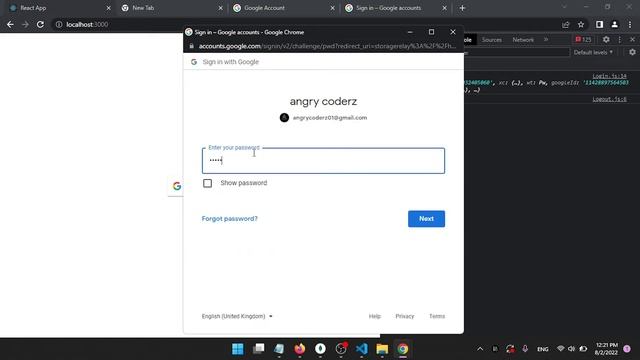Open the OBS icon on taskbar
This screenshot has width=640, height=360.
click(341, 349)
